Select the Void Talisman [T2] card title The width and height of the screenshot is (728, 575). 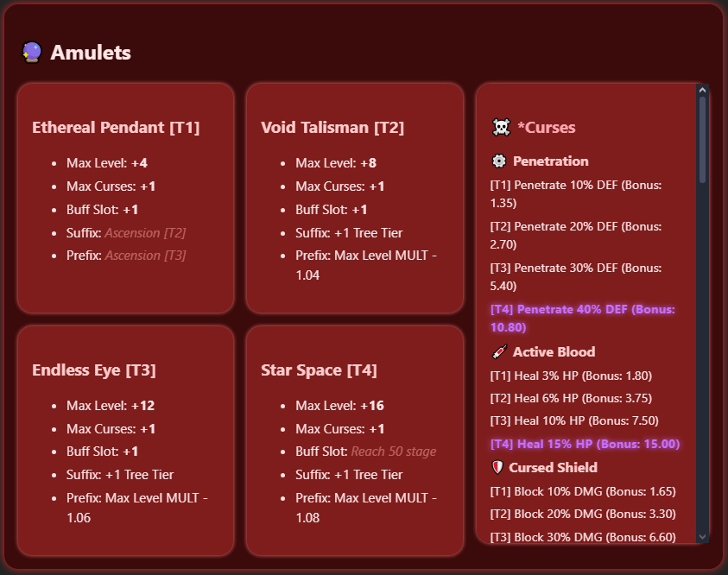coord(332,127)
